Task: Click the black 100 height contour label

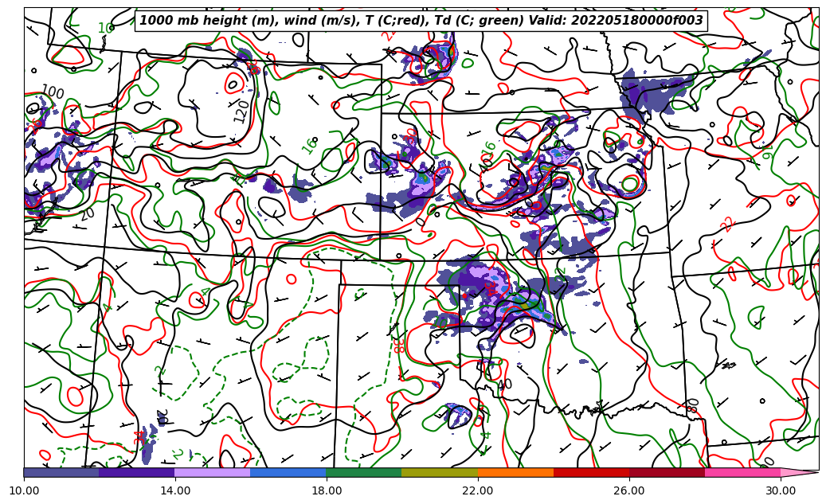Action: [x=52, y=92]
